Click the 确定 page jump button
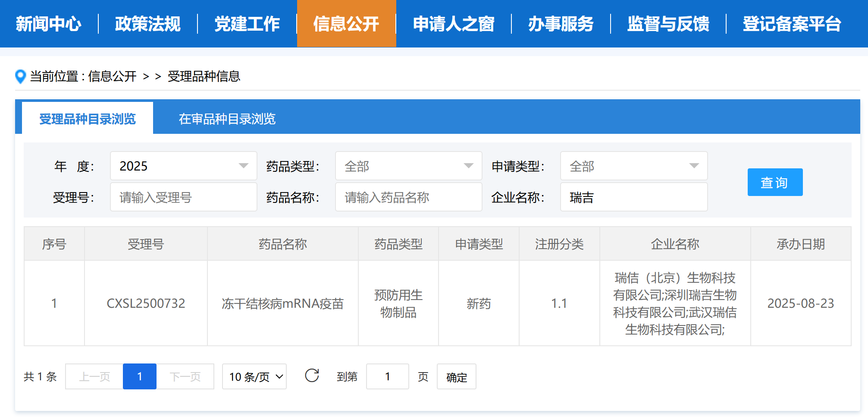 point(456,376)
